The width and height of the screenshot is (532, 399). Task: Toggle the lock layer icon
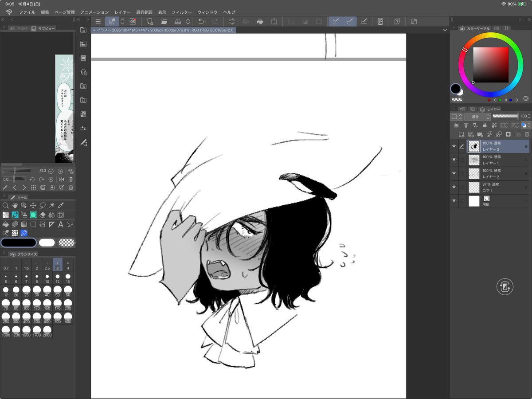pos(485,125)
